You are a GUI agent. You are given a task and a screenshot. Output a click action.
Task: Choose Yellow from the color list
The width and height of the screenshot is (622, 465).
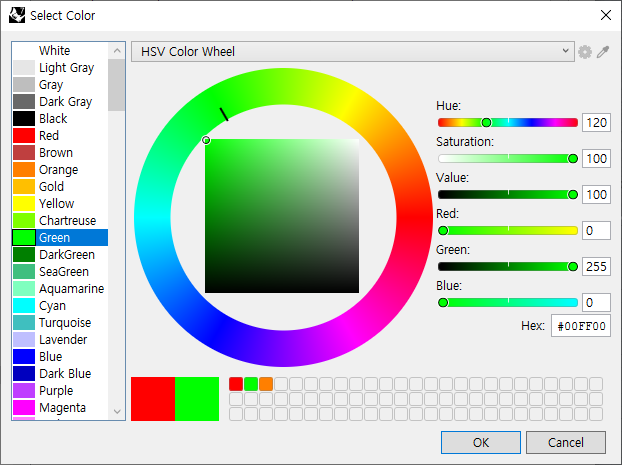click(x=60, y=204)
